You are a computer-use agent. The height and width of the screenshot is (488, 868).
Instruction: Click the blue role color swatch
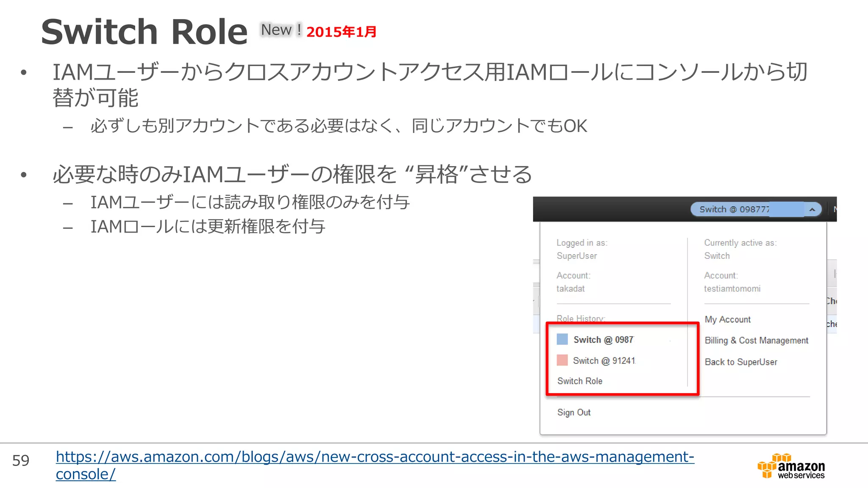pyautogui.click(x=562, y=339)
